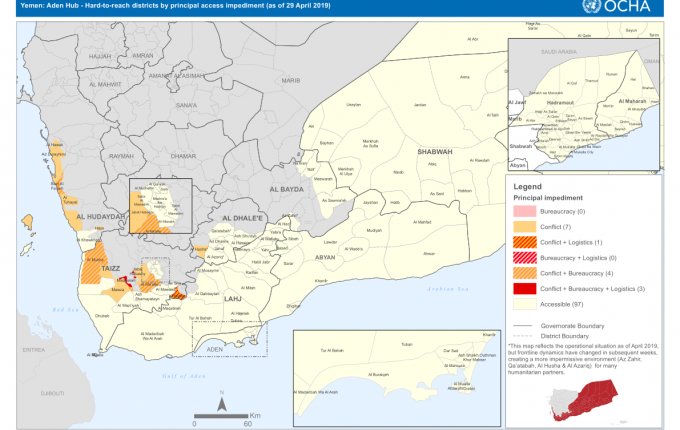Select the Accessible (97) pale yellow swatch

coord(527,303)
